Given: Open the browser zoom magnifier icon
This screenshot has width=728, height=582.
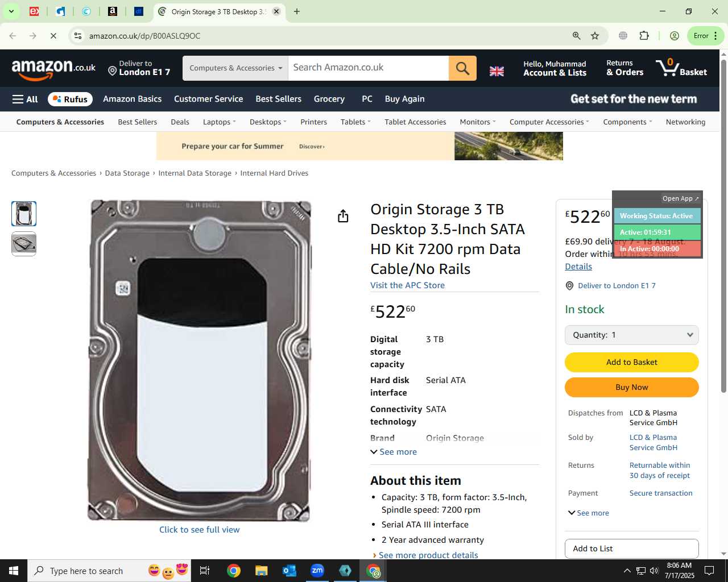Looking at the screenshot, I should (x=576, y=36).
